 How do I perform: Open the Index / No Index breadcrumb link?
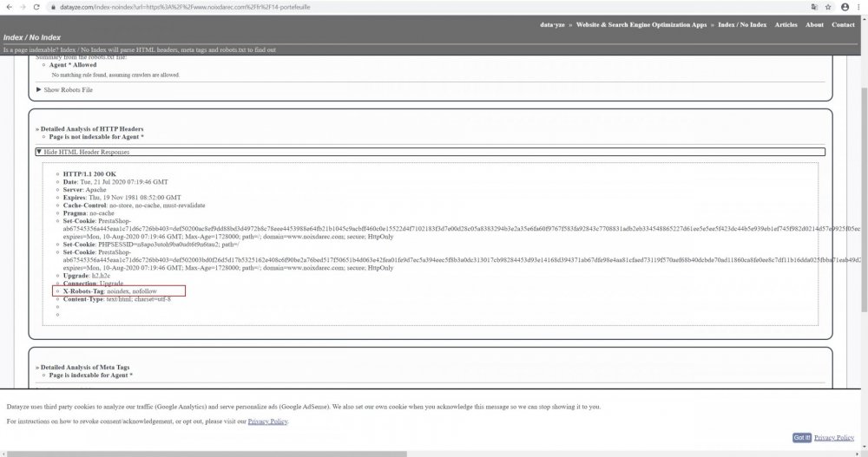coord(742,25)
